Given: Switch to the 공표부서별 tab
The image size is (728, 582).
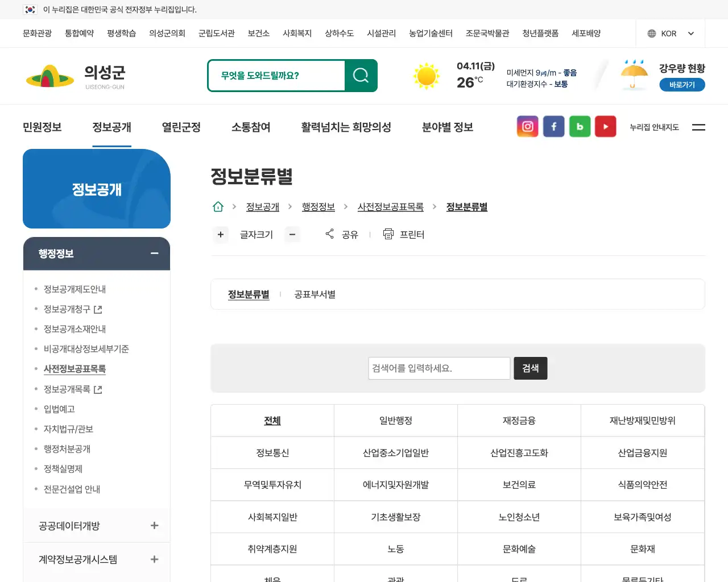Looking at the screenshot, I should [315, 294].
